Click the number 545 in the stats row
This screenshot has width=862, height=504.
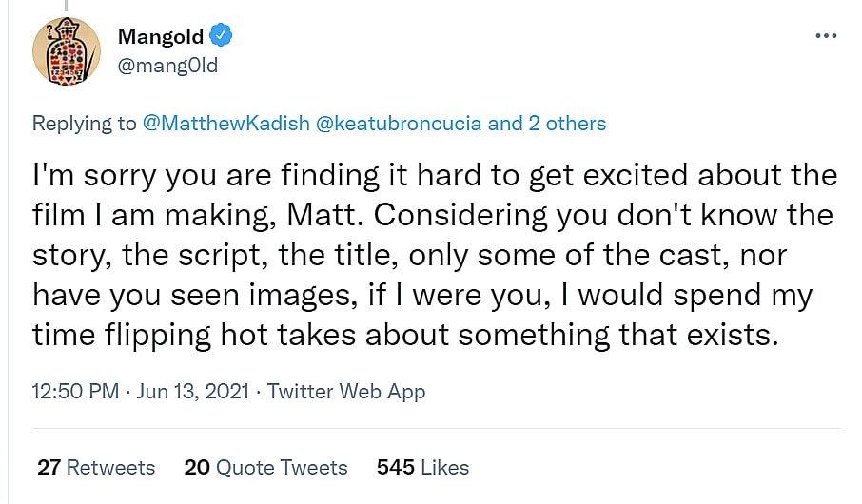(395, 467)
